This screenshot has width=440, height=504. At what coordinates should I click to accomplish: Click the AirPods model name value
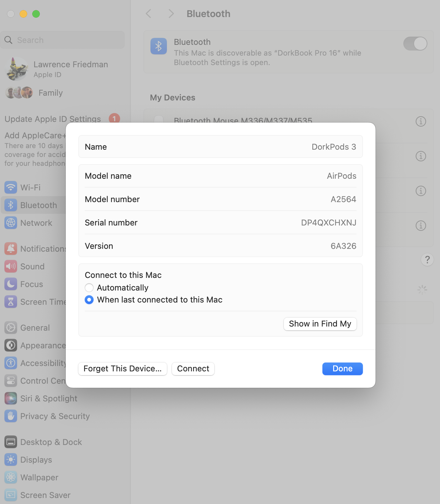pos(341,176)
